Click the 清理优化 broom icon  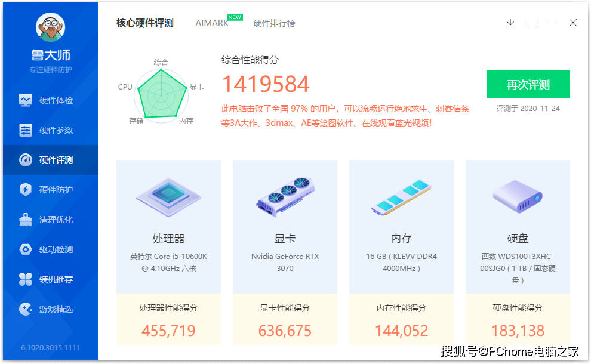click(26, 220)
